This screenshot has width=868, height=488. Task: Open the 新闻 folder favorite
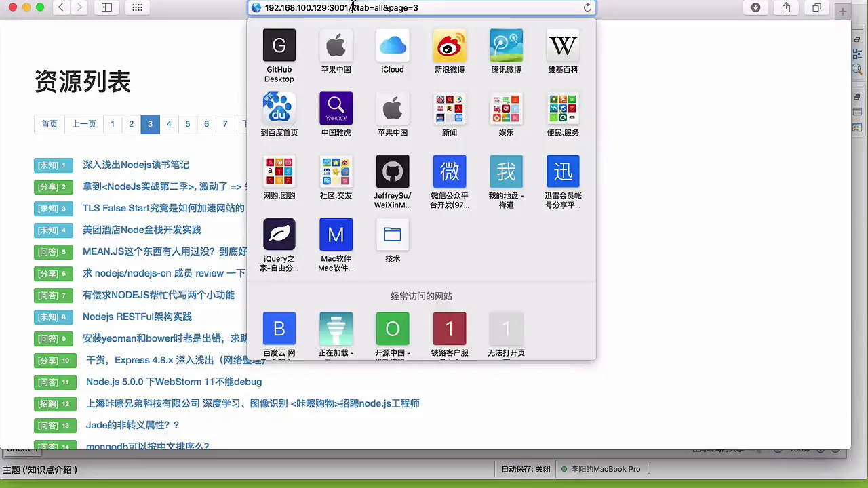[450, 108]
